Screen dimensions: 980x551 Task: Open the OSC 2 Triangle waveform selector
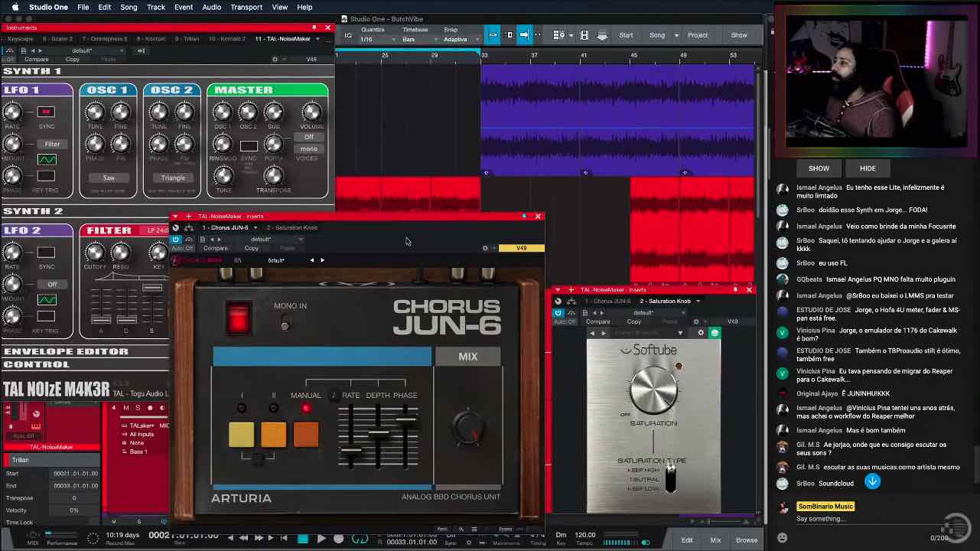[173, 178]
